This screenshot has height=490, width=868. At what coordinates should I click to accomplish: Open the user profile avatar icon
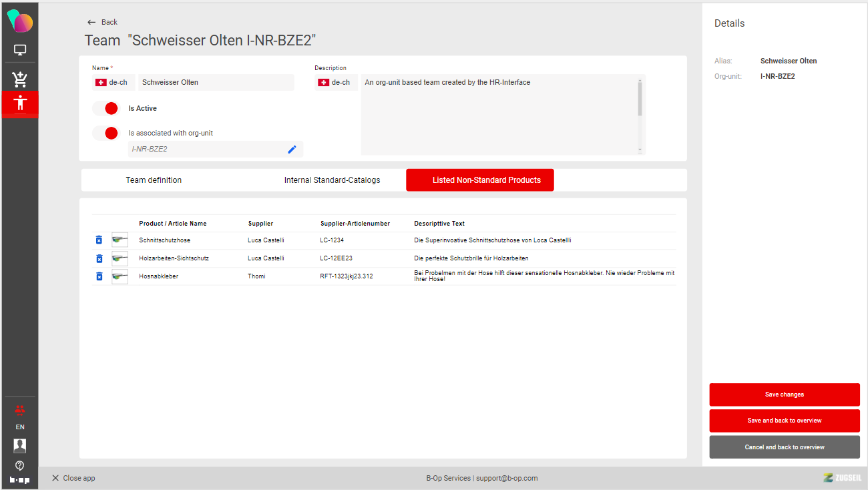20,445
